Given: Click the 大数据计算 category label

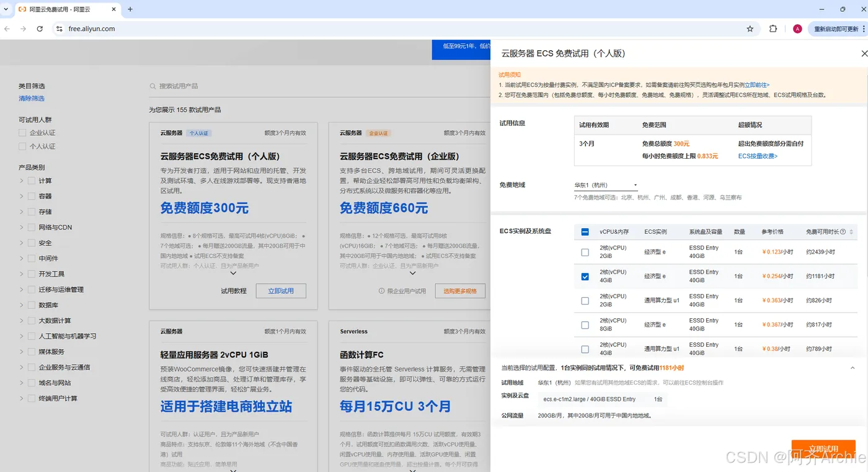Looking at the screenshot, I should (55, 321).
